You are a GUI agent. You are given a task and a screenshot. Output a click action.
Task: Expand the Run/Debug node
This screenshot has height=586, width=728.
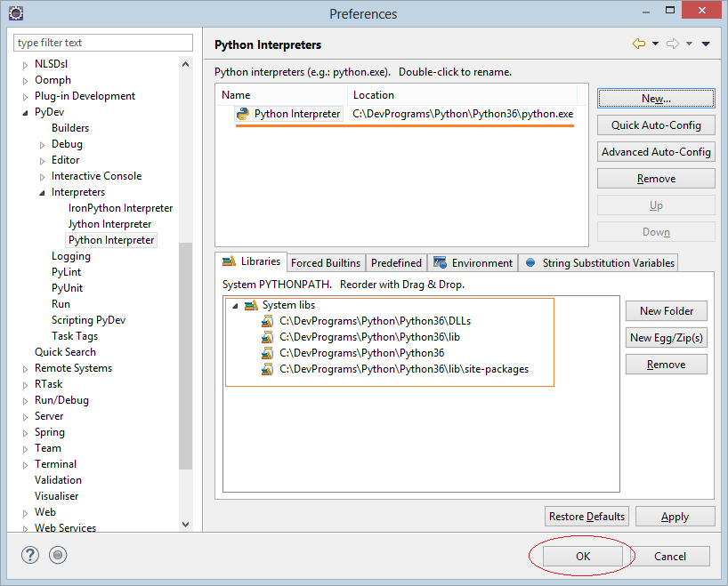point(25,401)
